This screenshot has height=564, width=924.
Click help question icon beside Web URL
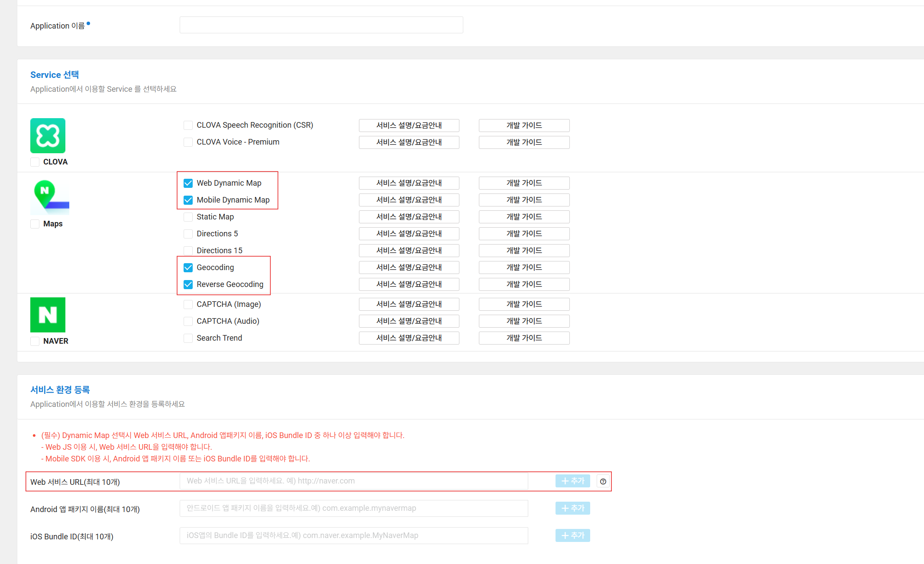[603, 481]
